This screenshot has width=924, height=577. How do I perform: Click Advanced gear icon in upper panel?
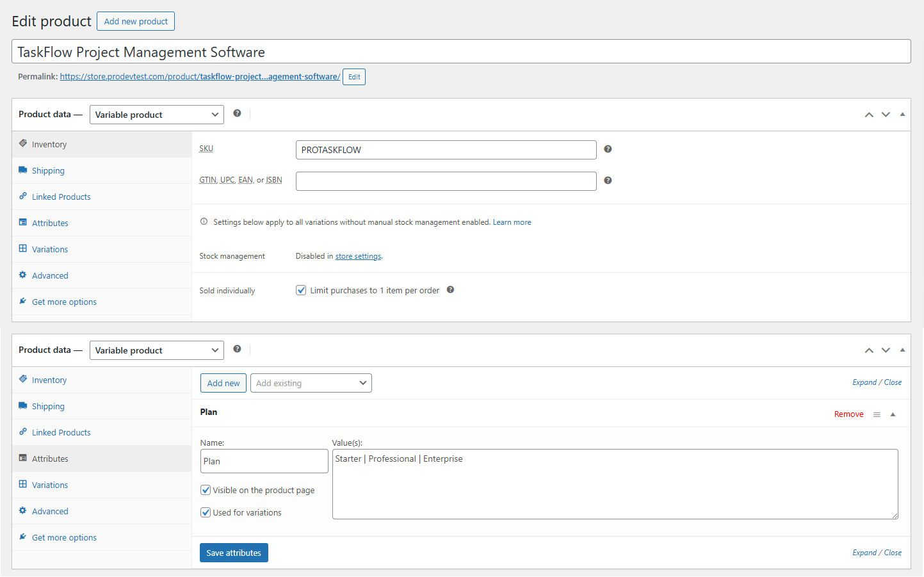point(23,275)
